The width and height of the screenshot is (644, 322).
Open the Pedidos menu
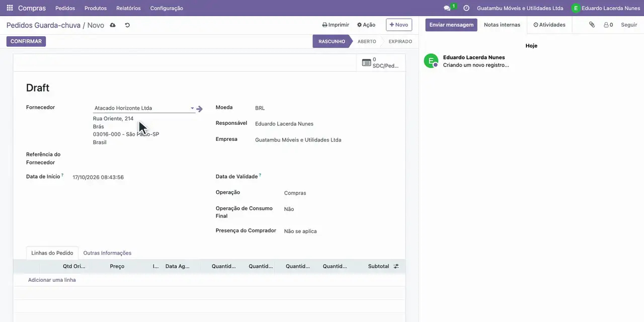[65, 8]
